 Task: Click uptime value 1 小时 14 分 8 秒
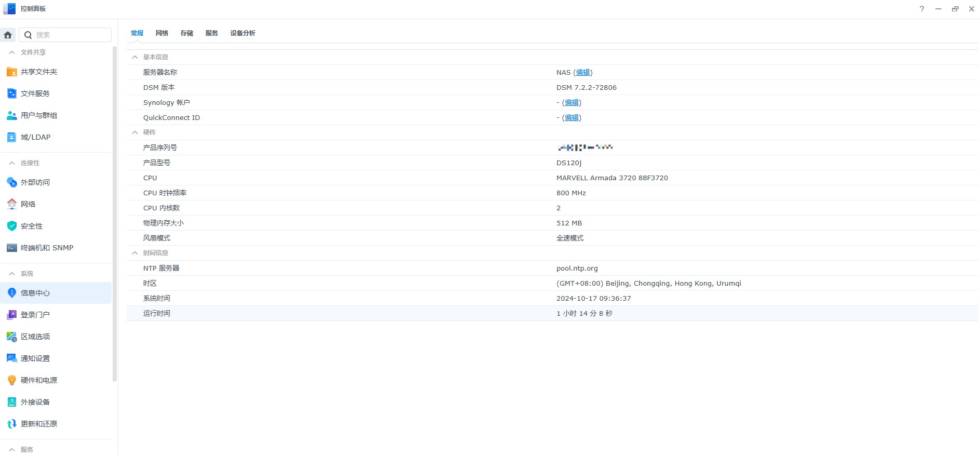pos(584,313)
